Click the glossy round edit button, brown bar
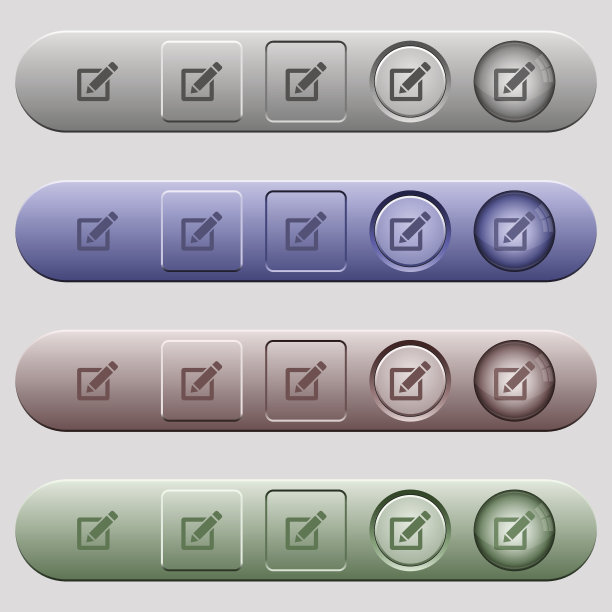 [x=514, y=381]
